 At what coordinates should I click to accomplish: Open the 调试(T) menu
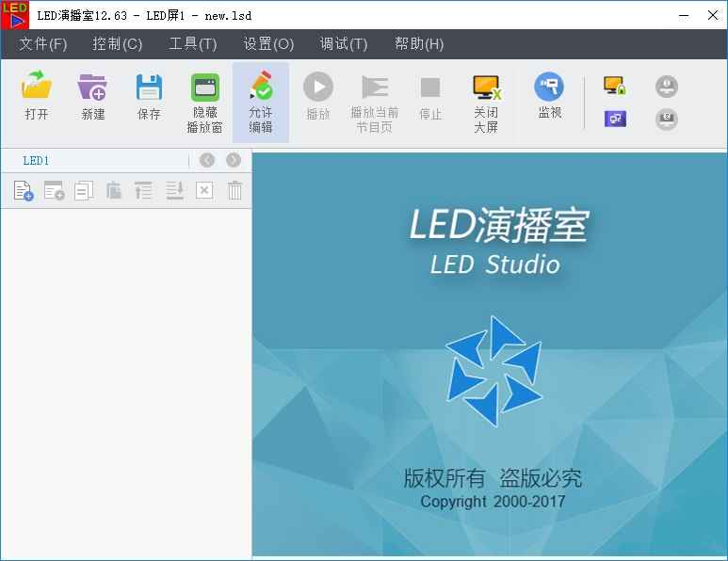click(x=344, y=44)
